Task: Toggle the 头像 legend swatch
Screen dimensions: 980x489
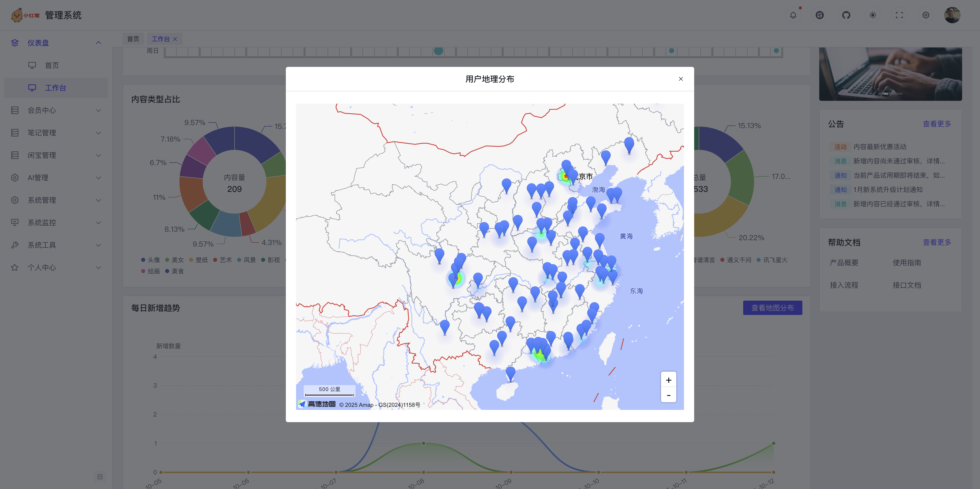Action: coord(143,260)
